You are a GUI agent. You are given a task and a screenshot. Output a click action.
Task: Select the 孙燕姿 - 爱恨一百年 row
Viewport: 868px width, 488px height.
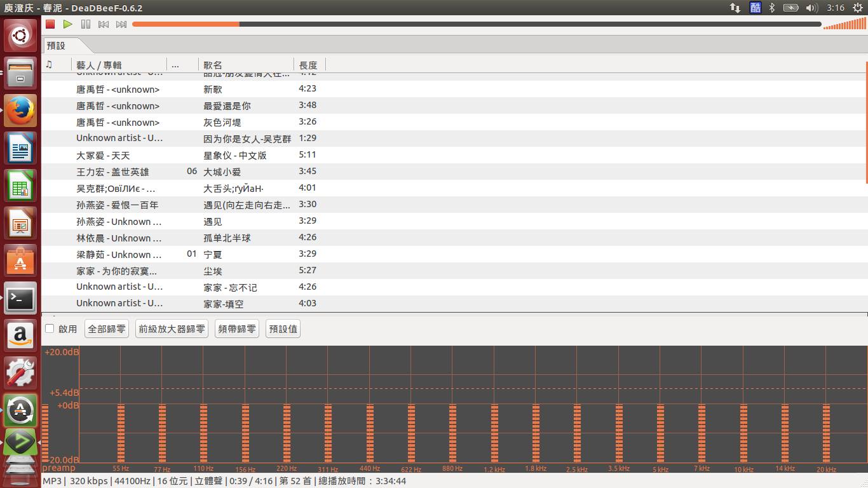[x=454, y=205]
